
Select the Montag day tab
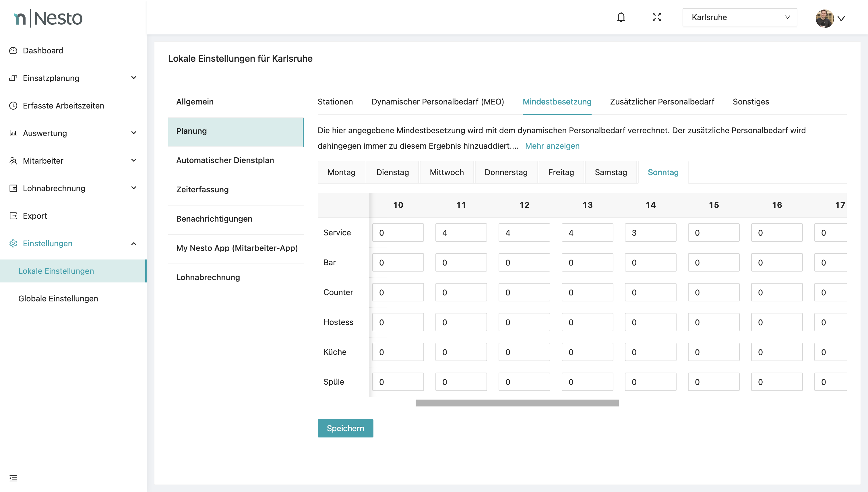pyautogui.click(x=341, y=172)
